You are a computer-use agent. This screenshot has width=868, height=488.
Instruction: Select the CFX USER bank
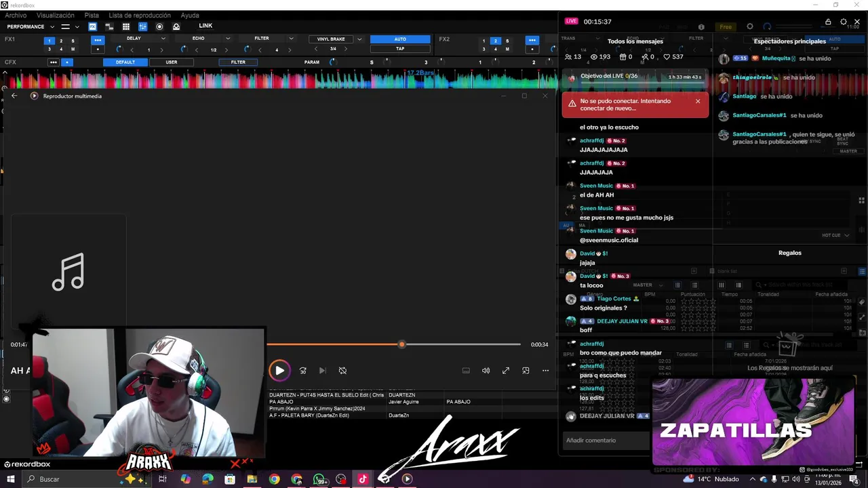pyautogui.click(x=172, y=62)
